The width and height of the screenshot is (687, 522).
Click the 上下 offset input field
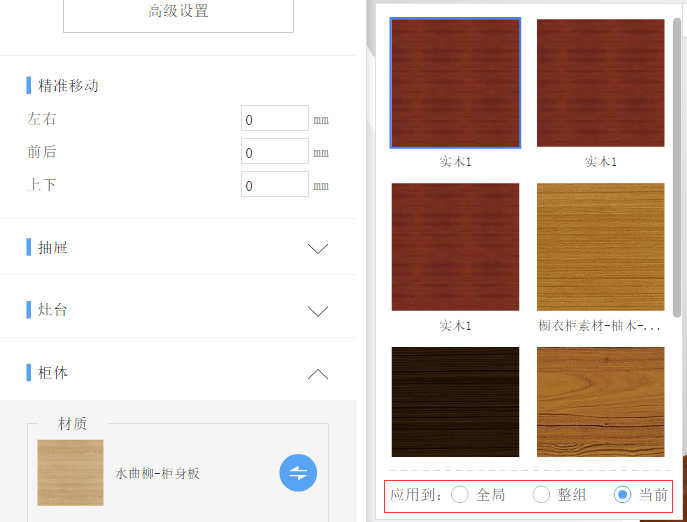[275, 184]
